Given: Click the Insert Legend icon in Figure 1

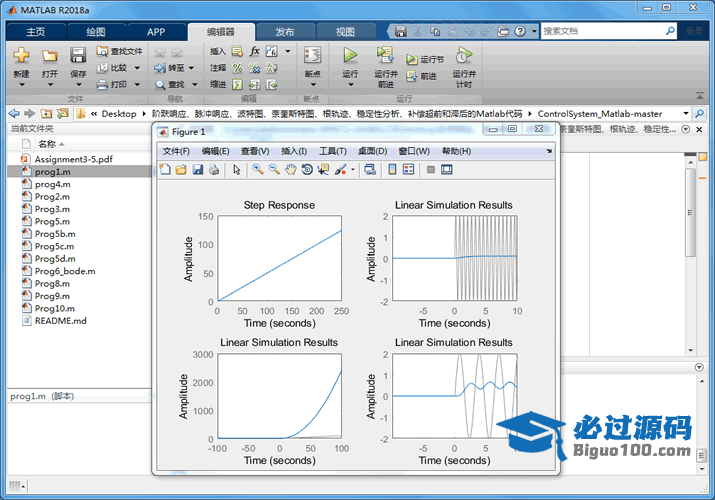Looking at the screenshot, I should click(409, 170).
